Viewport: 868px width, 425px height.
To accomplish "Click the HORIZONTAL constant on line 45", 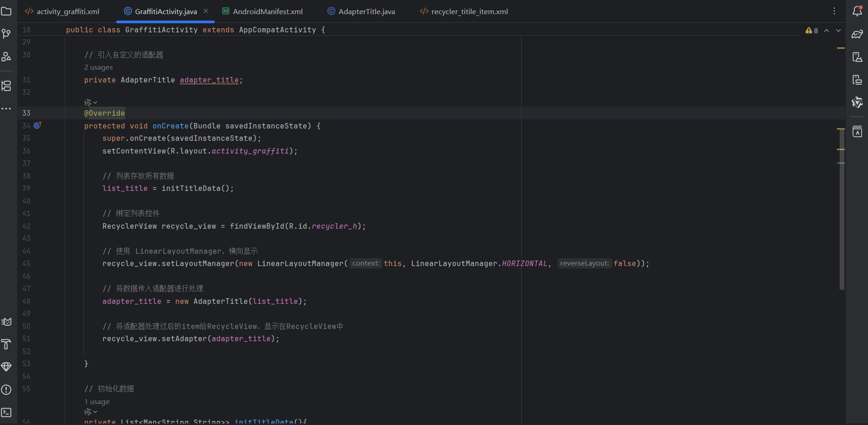I will click(525, 263).
